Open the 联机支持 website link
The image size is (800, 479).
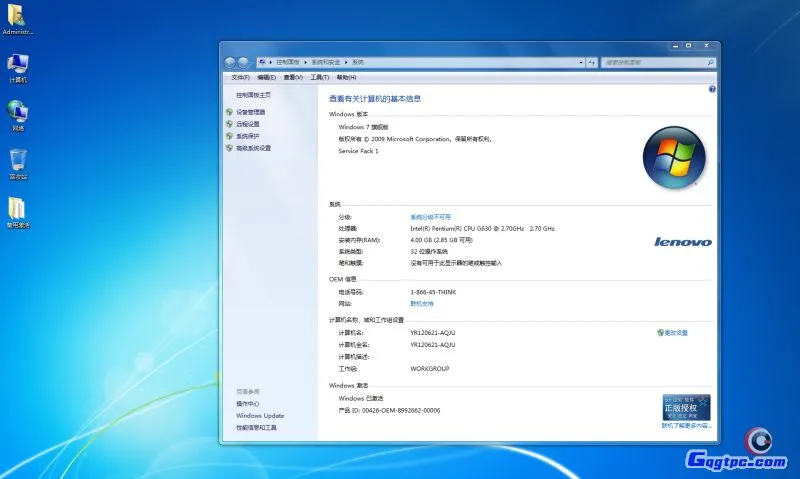pos(422,304)
